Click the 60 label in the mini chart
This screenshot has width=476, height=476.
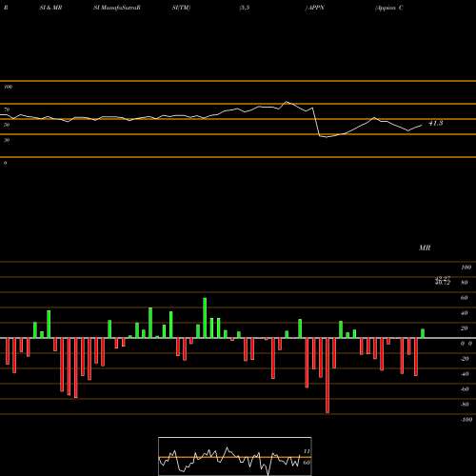point(307,463)
